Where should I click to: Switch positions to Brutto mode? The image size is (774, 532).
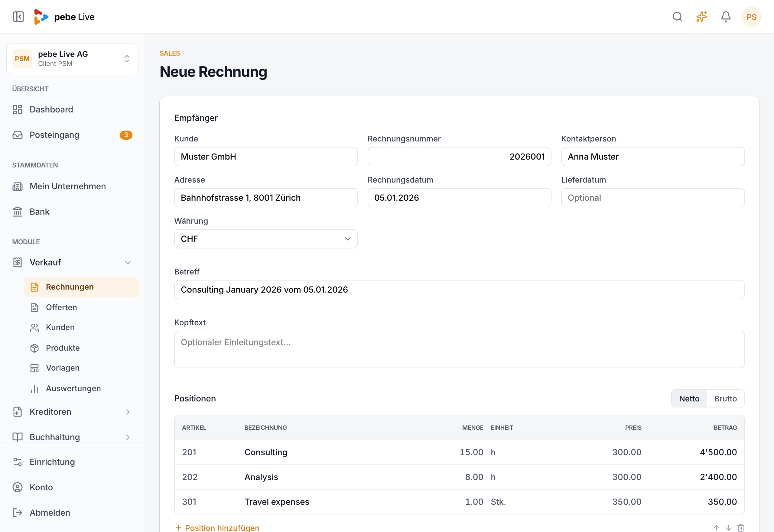(725, 399)
